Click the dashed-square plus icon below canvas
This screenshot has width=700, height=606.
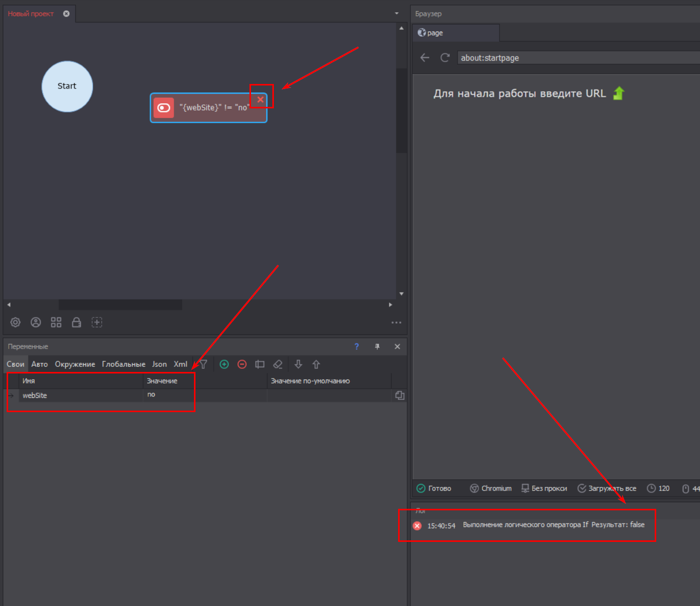pyautogui.click(x=97, y=322)
